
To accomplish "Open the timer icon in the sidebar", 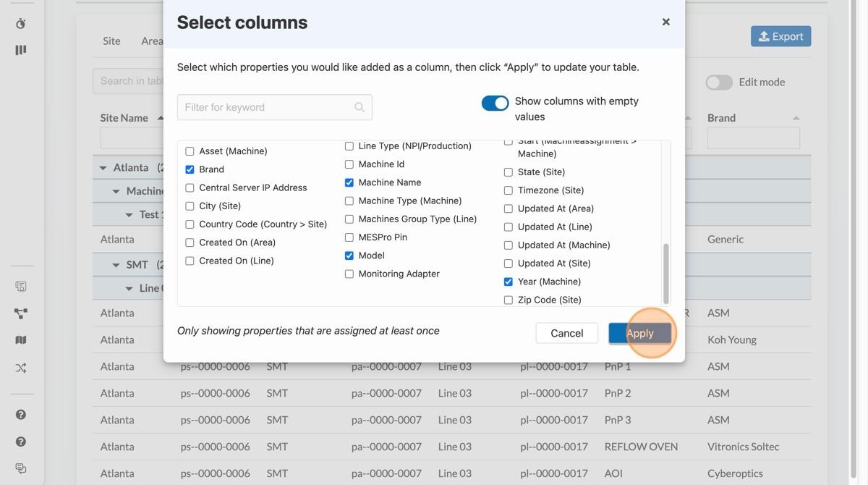I will point(21,22).
